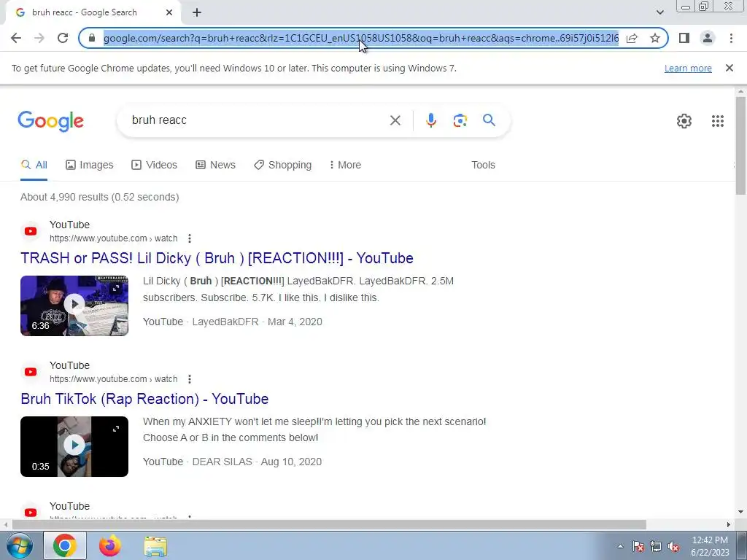Share this page from the address bar
The width and height of the screenshot is (747, 560).
tap(632, 38)
